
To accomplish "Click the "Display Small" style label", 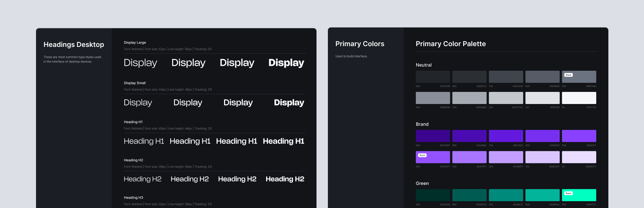I will point(135,83).
